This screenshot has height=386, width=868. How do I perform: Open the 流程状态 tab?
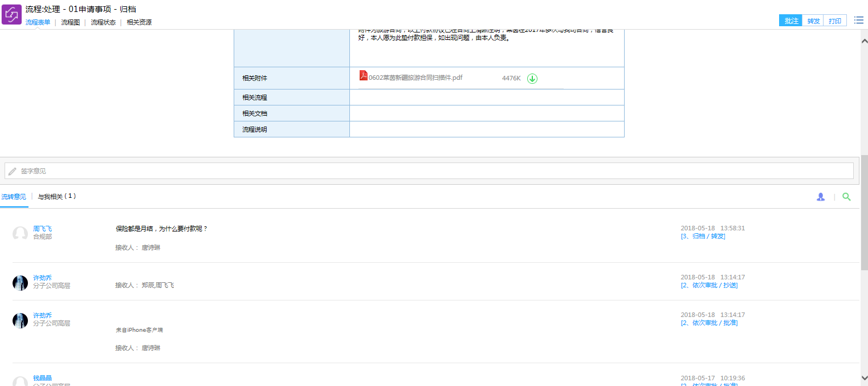click(x=103, y=22)
